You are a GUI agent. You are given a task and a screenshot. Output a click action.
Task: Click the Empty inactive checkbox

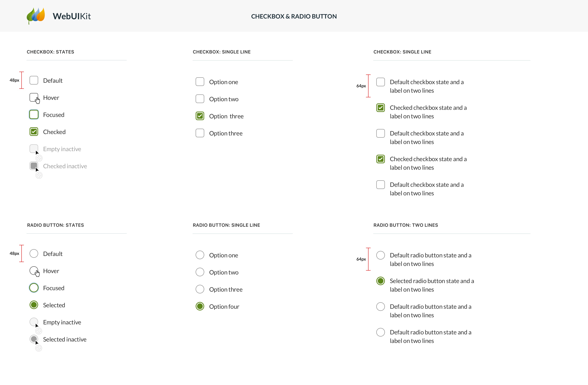coord(34,149)
